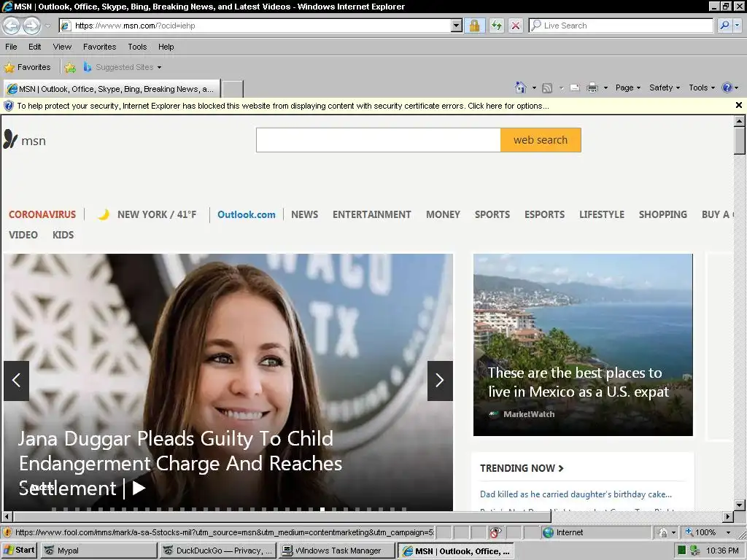This screenshot has width=747, height=560.
Task: Click the horizontal scrollbar right arrow
Action: (727, 516)
